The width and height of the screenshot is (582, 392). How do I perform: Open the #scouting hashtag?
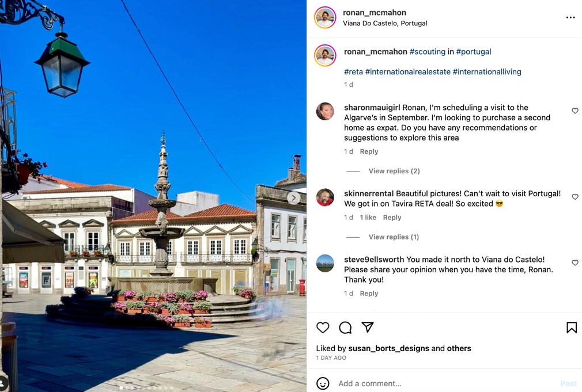click(x=427, y=52)
